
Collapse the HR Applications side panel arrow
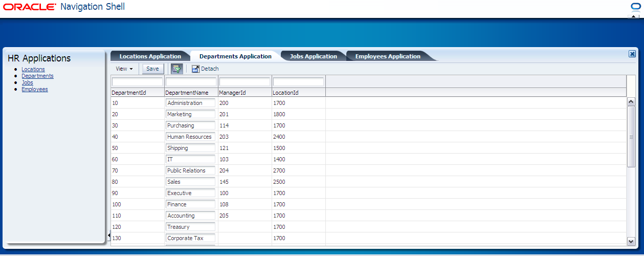pyautogui.click(x=108, y=236)
